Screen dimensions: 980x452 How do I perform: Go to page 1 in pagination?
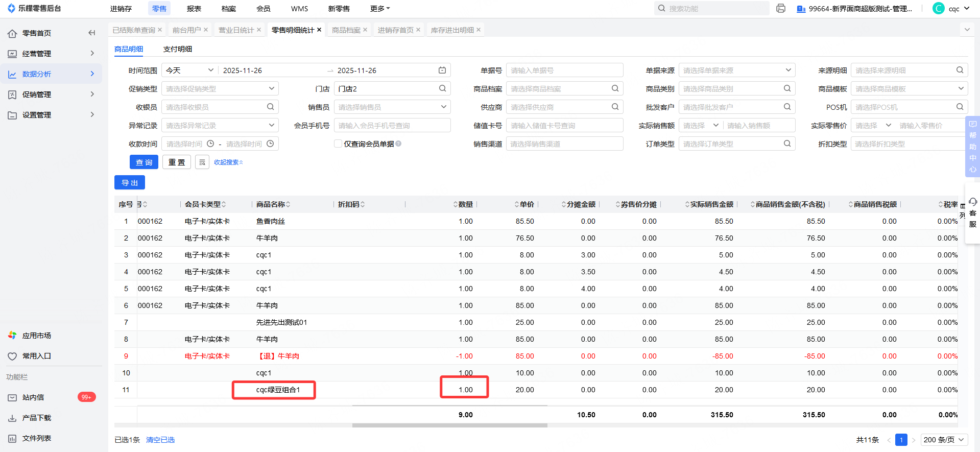tap(901, 440)
